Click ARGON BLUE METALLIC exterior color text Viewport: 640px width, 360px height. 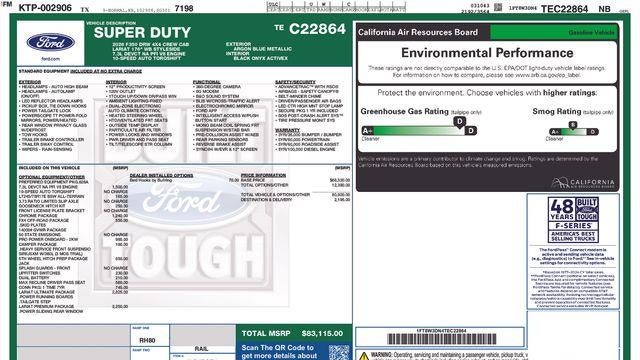click(262, 49)
